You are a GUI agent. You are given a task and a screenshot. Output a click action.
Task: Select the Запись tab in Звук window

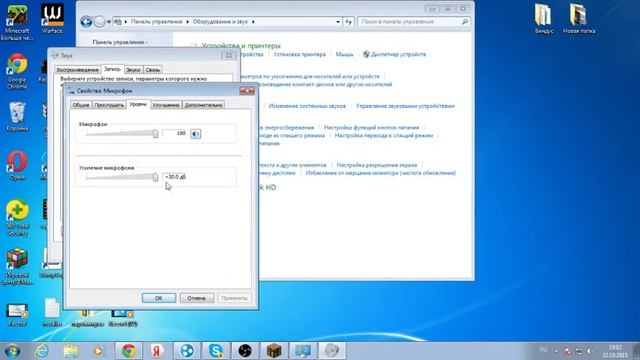click(112, 69)
